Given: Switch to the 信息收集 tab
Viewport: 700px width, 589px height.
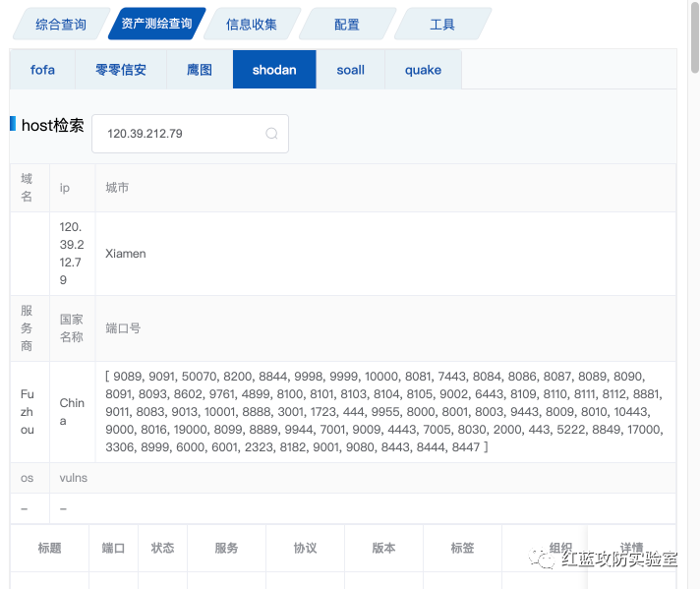Looking at the screenshot, I should [252, 25].
